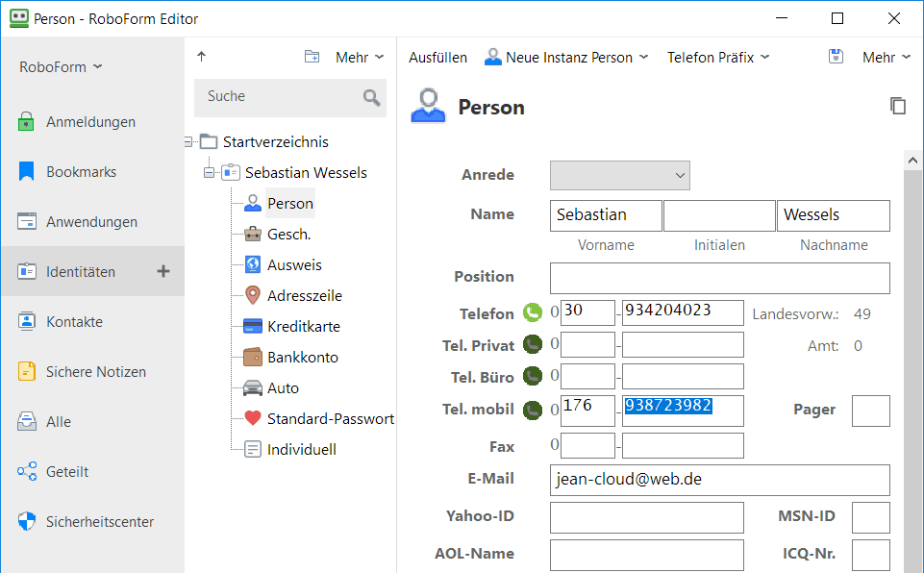Click the save disk icon
Image resolution: width=924 pixels, height=573 pixels.
[836, 57]
